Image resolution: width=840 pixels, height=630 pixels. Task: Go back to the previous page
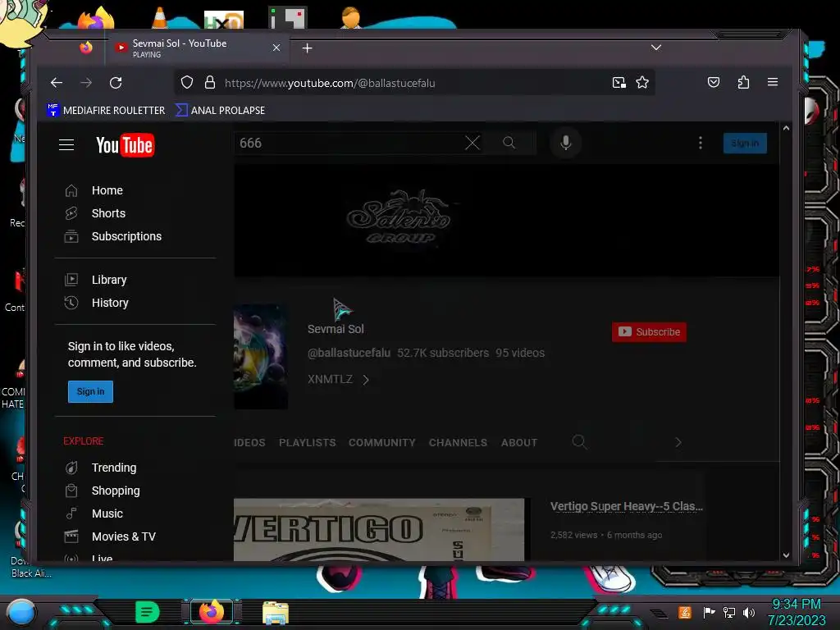click(57, 83)
